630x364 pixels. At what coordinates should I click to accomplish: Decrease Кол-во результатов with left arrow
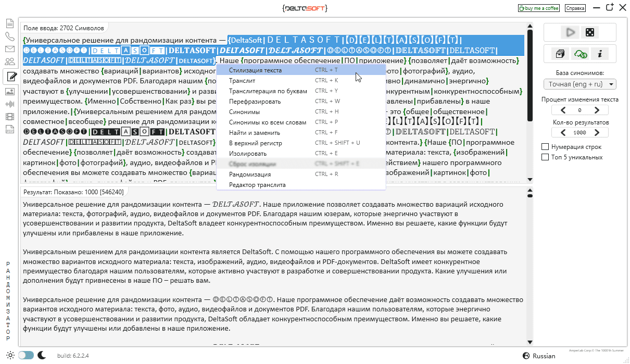coord(562,132)
